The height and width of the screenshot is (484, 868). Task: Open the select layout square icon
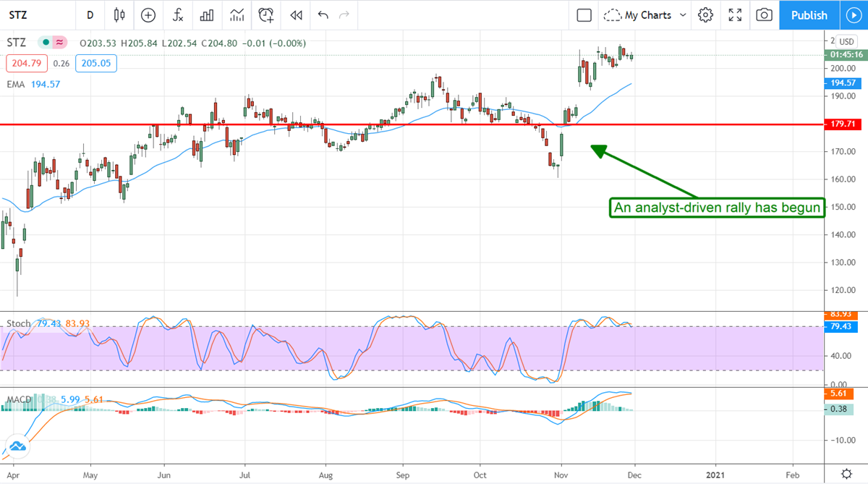point(584,15)
